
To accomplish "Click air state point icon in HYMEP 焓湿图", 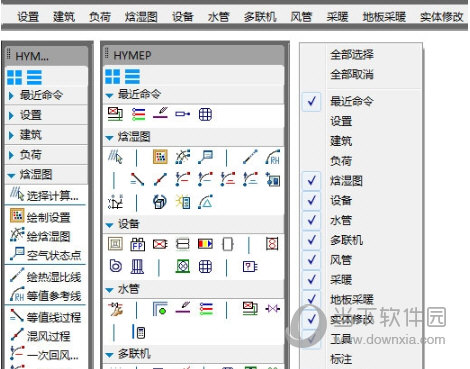I will 205,157.
